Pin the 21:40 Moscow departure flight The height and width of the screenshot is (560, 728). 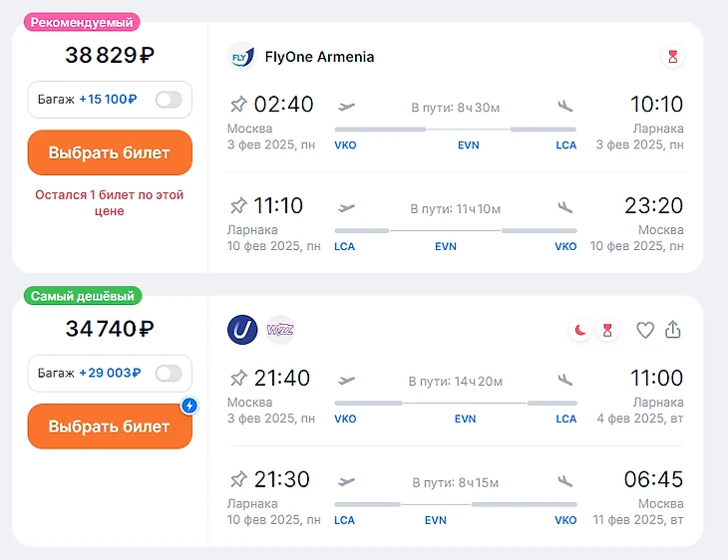coord(237,378)
